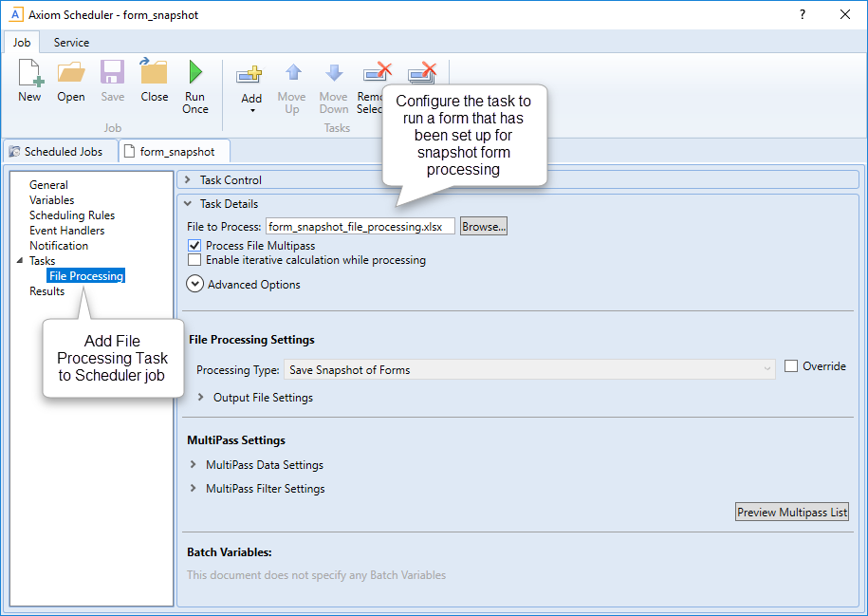The width and height of the screenshot is (868, 616).
Task: Enable iterative calculation while processing
Action: (x=194, y=260)
